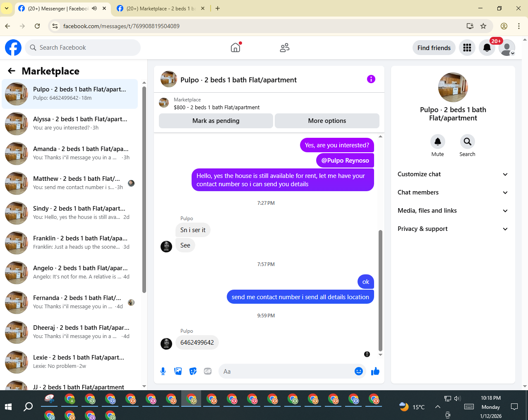The height and width of the screenshot is (420, 528).
Task: Open the taskbar clock showing 10:18 PM
Action: (x=491, y=407)
